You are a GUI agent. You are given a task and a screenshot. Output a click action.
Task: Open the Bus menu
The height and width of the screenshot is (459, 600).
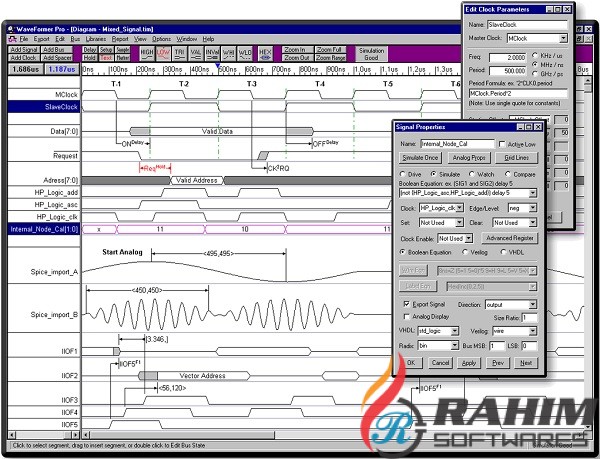pos(75,39)
